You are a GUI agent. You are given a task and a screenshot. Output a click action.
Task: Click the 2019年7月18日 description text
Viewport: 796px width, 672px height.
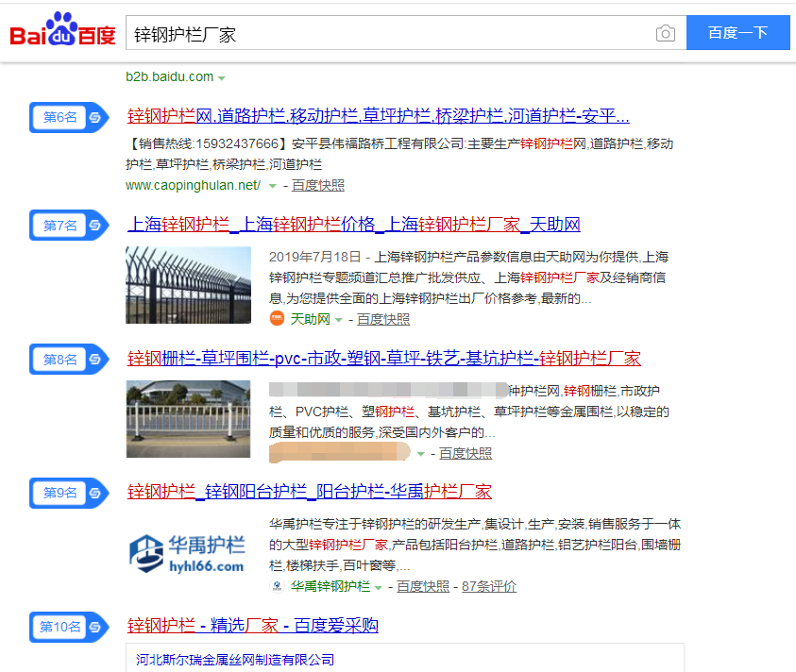(x=468, y=277)
